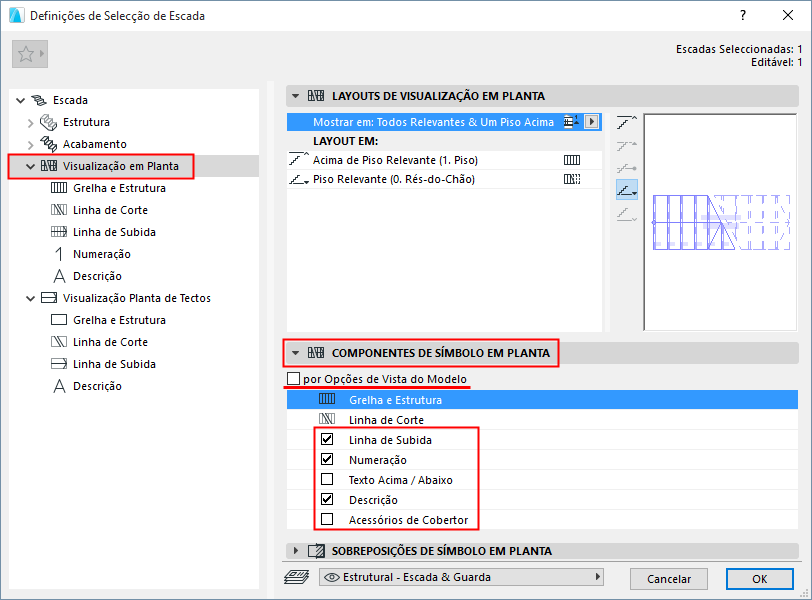Click the stair plan preview thumbnail
Image resolution: width=812 pixels, height=600 pixels.
tap(720, 222)
